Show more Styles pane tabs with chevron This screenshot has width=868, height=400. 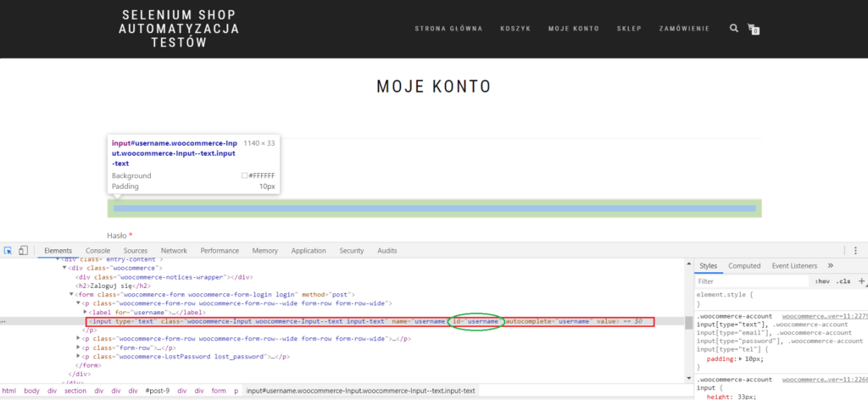pos(829,265)
